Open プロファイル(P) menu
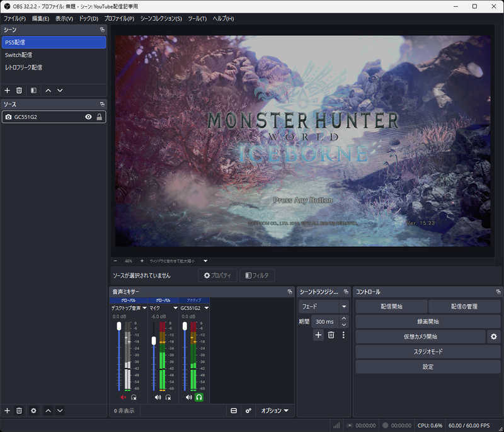The image size is (504, 432). 119,19
